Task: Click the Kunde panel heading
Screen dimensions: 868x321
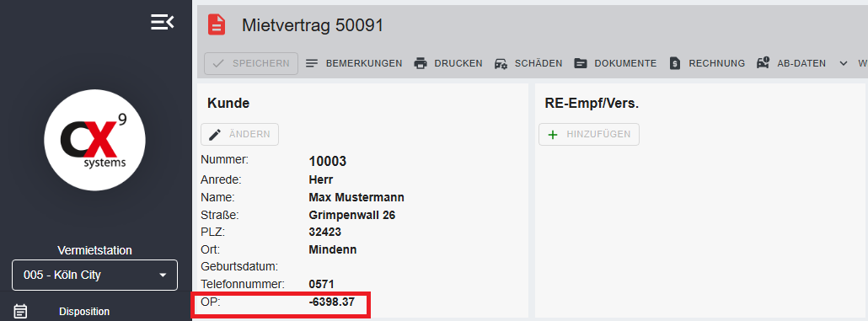Action: point(228,103)
